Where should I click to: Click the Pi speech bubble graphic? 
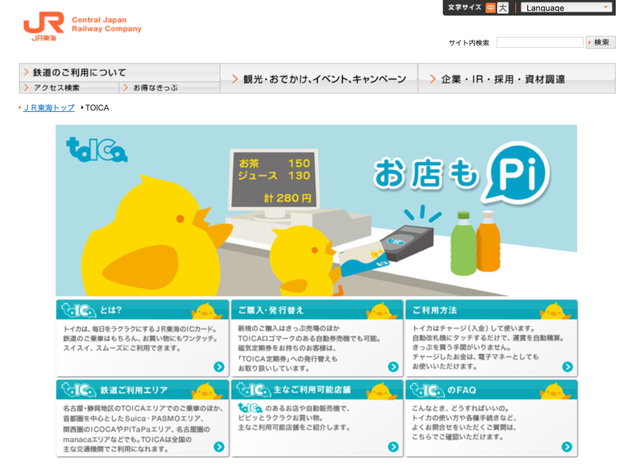[518, 172]
